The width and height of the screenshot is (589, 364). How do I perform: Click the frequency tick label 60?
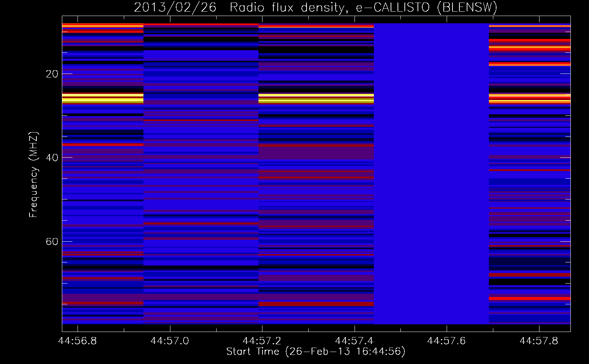tap(52, 242)
